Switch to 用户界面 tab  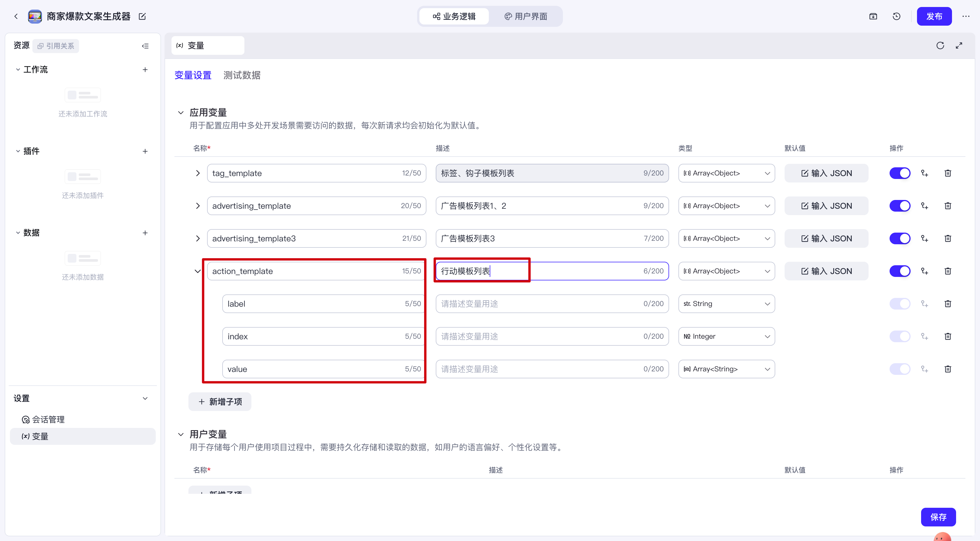click(x=526, y=16)
